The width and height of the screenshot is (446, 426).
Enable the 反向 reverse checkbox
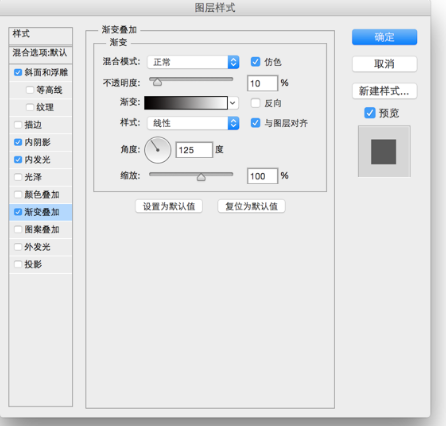(x=255, y=103)
